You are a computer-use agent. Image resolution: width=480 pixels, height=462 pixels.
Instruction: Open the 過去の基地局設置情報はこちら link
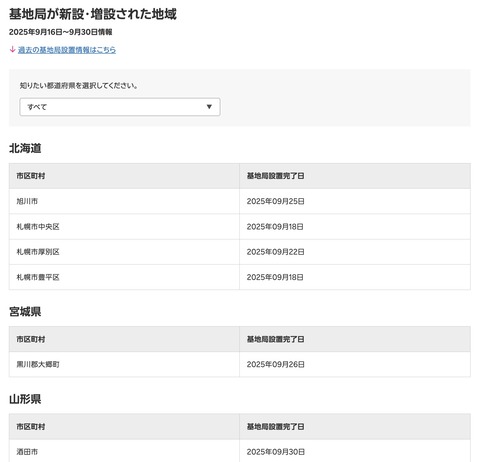(x=67, y=50)
